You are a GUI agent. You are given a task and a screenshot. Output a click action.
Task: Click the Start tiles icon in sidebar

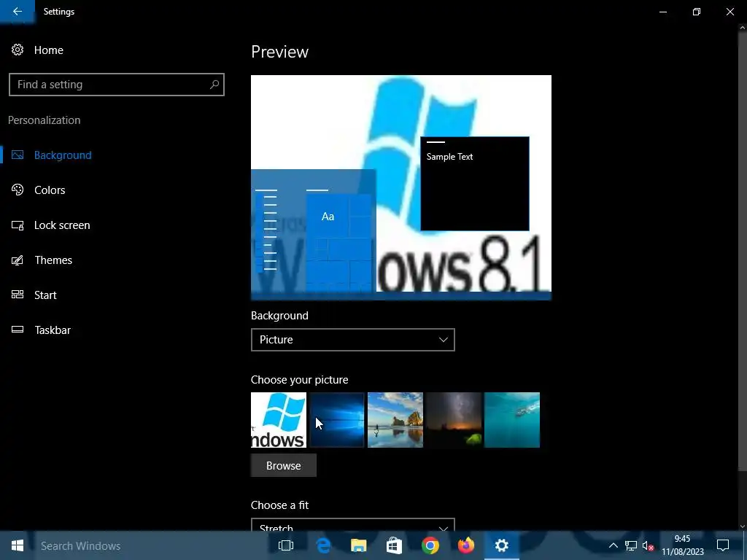(18, 295)
